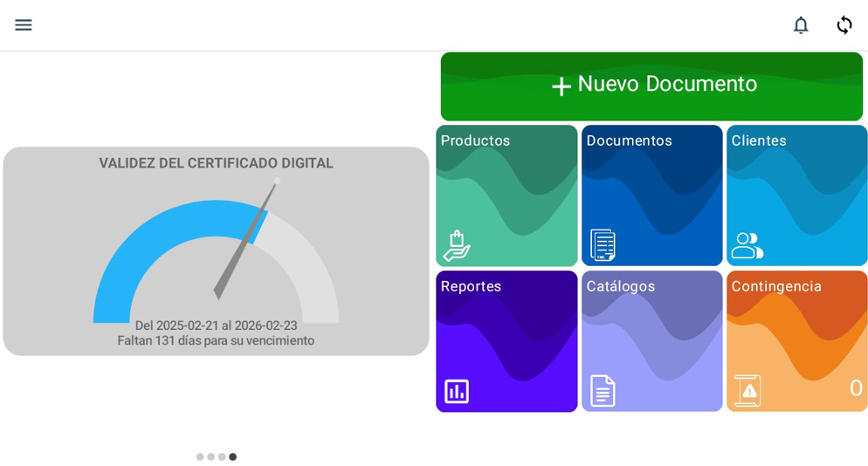Click the Productos hand-with-bag icon

coord(456,246)
